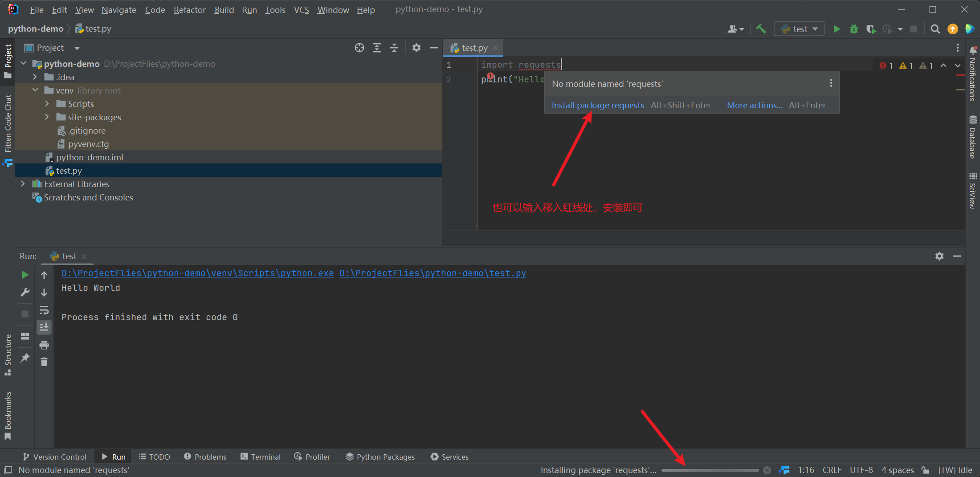Collapse the python-demo root folder

24,64
